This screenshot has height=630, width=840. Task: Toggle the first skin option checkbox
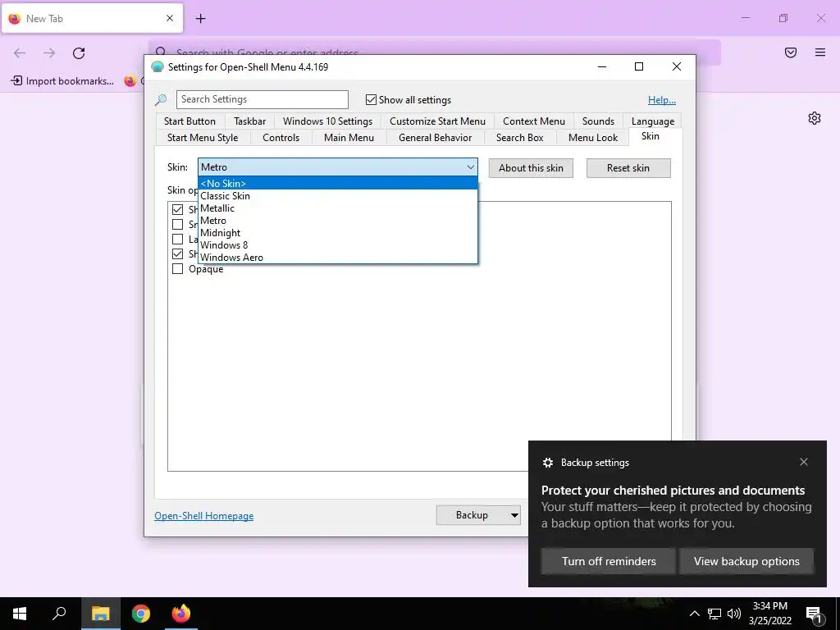[177, 209]
